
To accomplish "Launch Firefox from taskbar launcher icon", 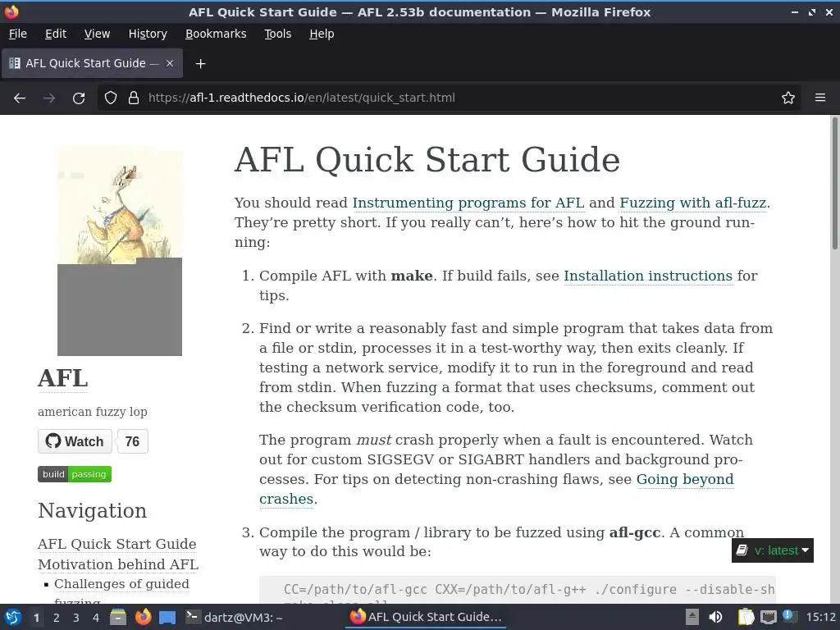I will click(x=143, y=617).
